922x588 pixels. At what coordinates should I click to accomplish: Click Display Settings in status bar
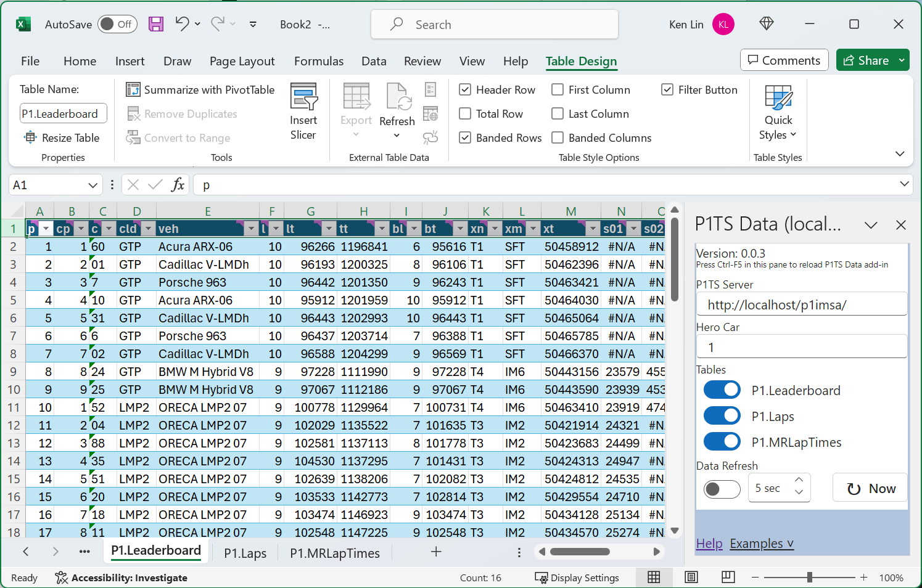577,578
